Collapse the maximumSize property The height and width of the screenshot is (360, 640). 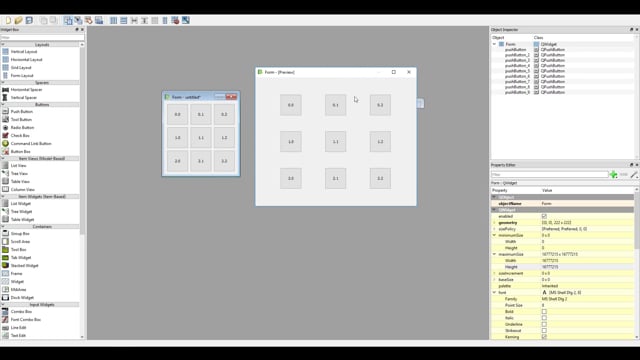click(494, 254)
